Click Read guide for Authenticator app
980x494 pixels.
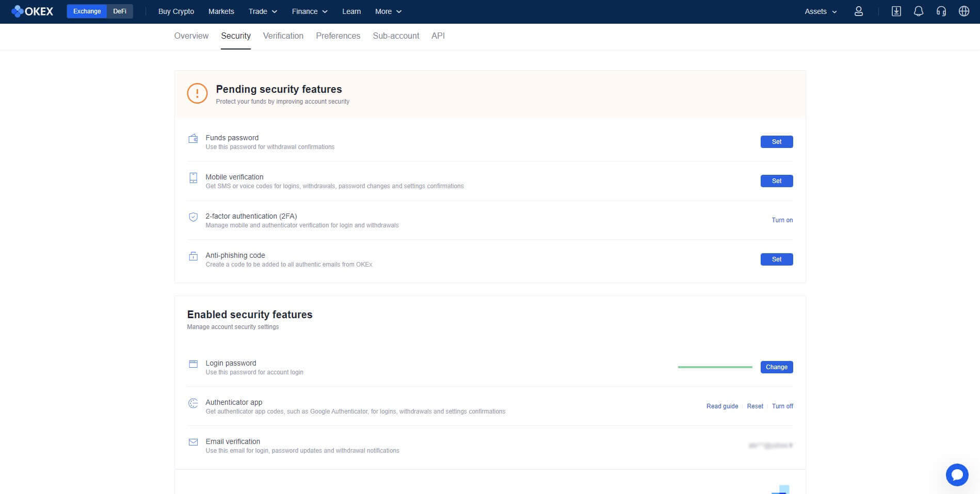click(722, 406)
